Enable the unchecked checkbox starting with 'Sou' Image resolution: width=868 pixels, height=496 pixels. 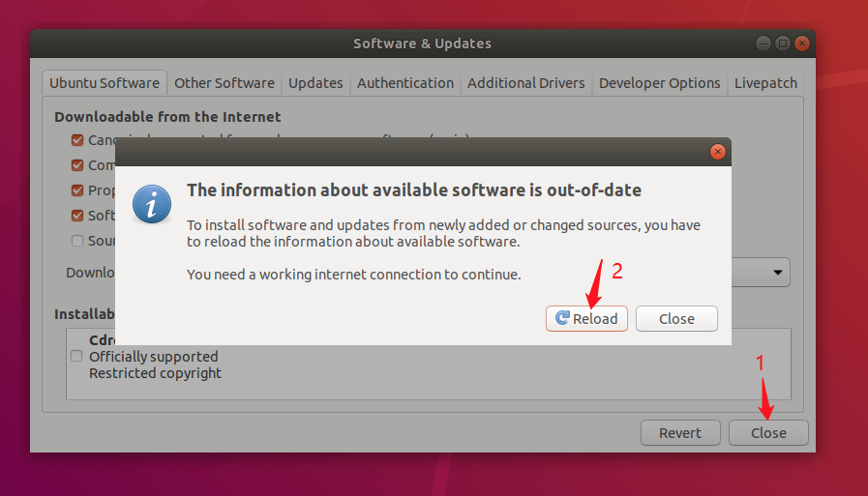[x=77, y=241]
